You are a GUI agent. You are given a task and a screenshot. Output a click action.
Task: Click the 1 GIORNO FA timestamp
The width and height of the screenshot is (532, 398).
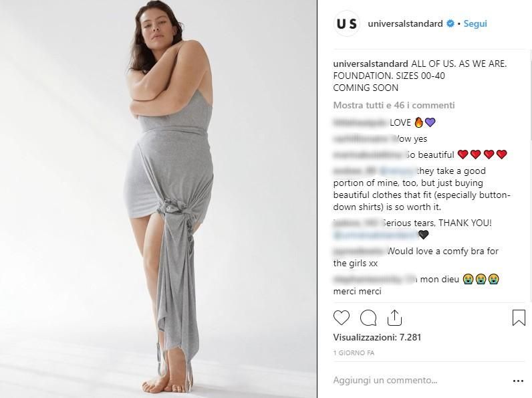(x=354, y=353)
